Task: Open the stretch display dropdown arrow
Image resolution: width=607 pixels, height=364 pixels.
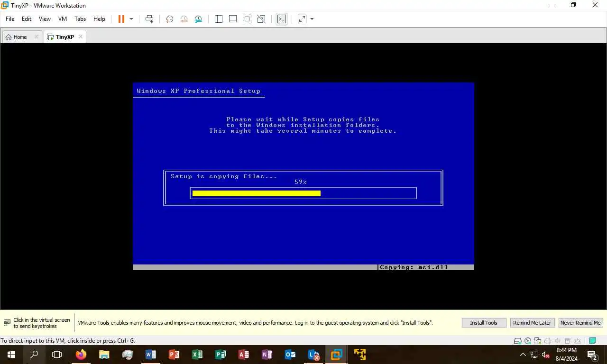Action: [312, 19]
